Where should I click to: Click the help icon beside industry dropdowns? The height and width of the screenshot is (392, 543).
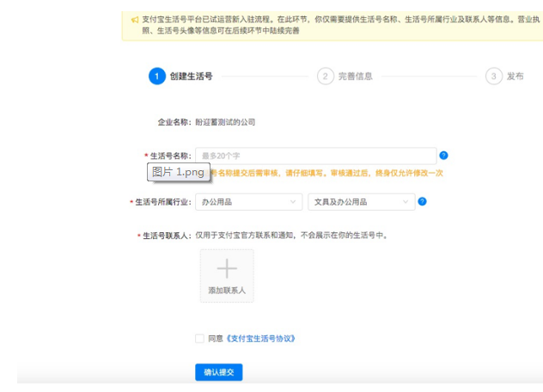pyautogui.click(x=422, y=201)
